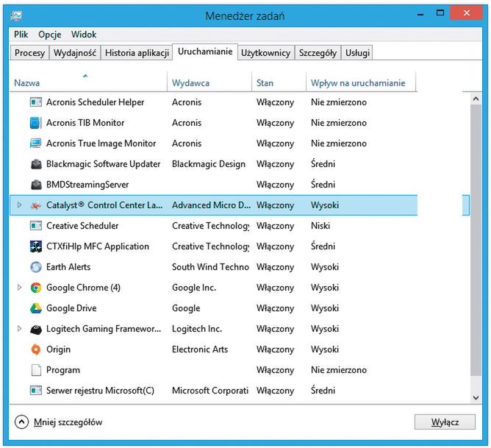Click the Niski impact value
This screenshot has width=491, height=448.
[320, 226]
